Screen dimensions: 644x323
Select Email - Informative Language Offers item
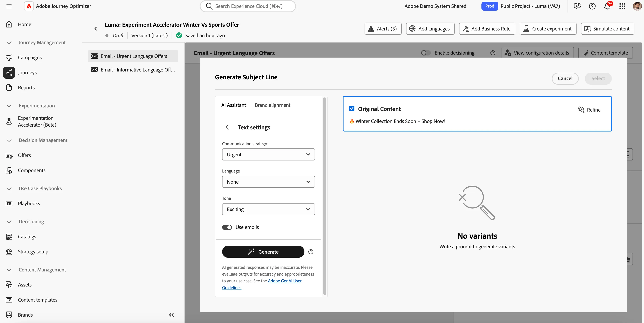click(133, 70)
